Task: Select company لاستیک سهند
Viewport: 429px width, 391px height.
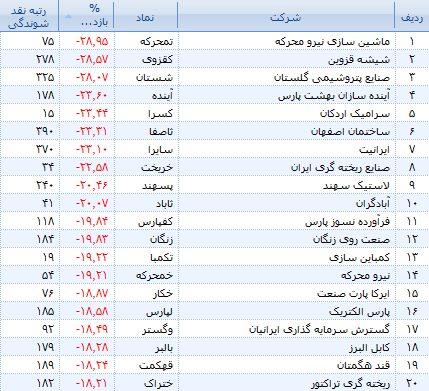Action: coord(356,185)
